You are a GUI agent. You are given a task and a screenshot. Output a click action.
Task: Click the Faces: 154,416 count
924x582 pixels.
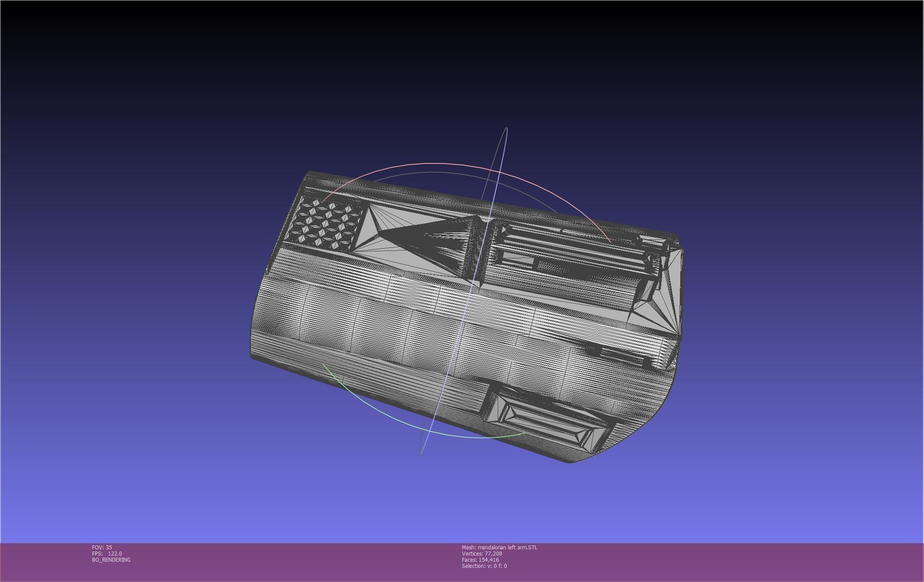point(481,560)
